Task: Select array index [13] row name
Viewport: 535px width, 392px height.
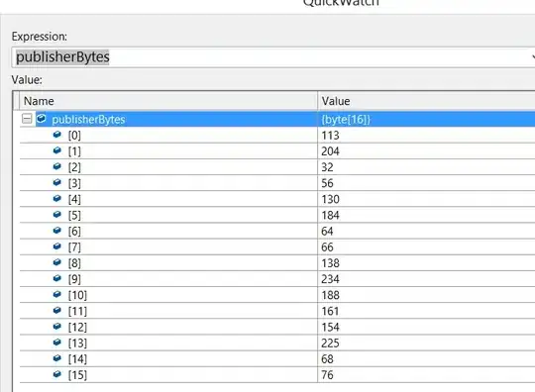Action: click(77, 343)
